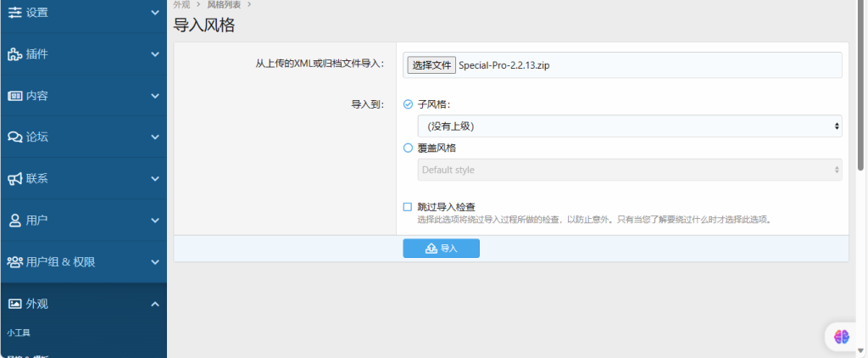Enable the 跳过导入检查 checkbox
This screenshot has height=358, width=868.
[x=408, y=206]
